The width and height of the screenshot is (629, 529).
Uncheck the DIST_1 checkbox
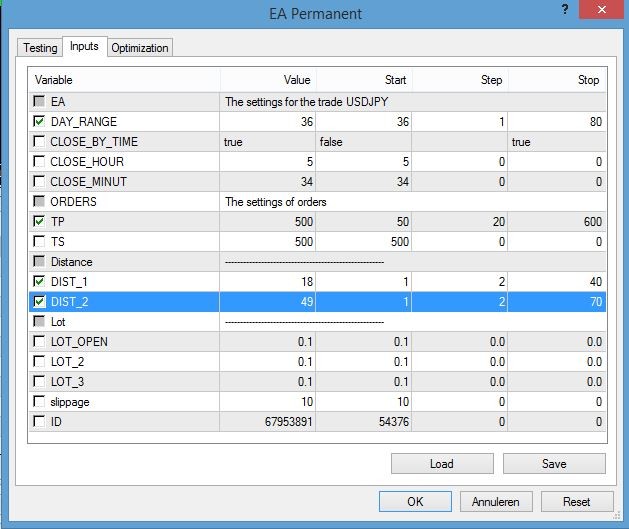click(39, 282)
